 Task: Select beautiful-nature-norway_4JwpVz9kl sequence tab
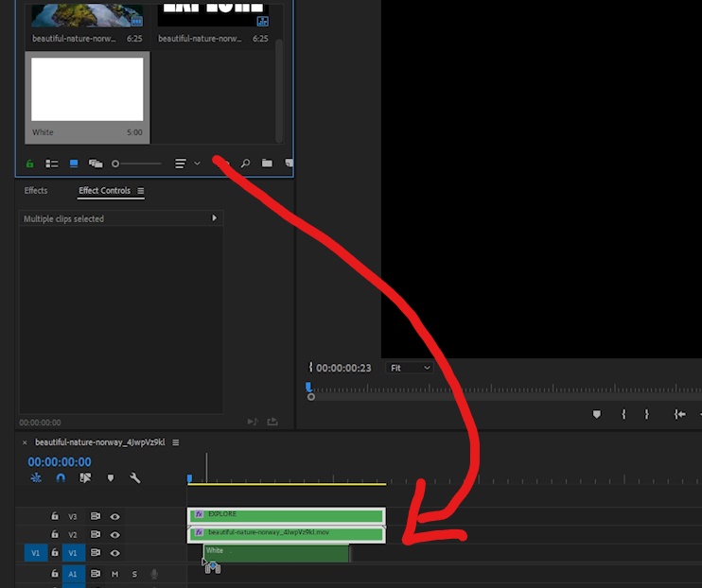coord(100,442)
